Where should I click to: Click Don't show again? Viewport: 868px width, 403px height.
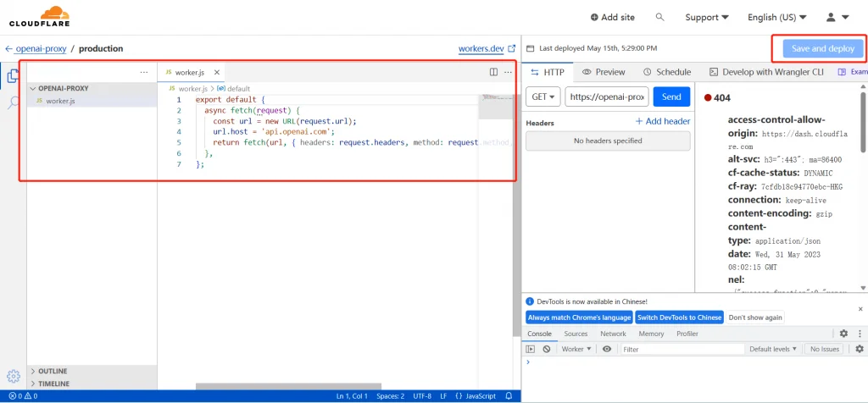[755, 317]
